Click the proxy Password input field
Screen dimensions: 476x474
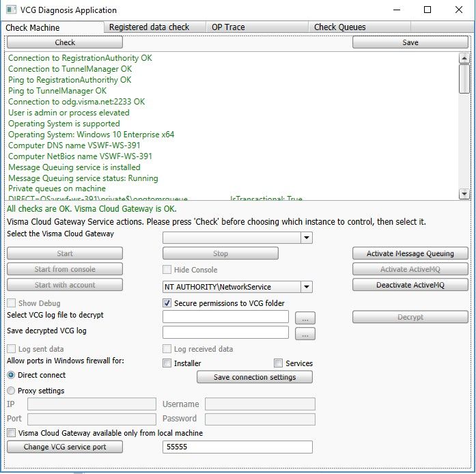(x=260, y=419)
